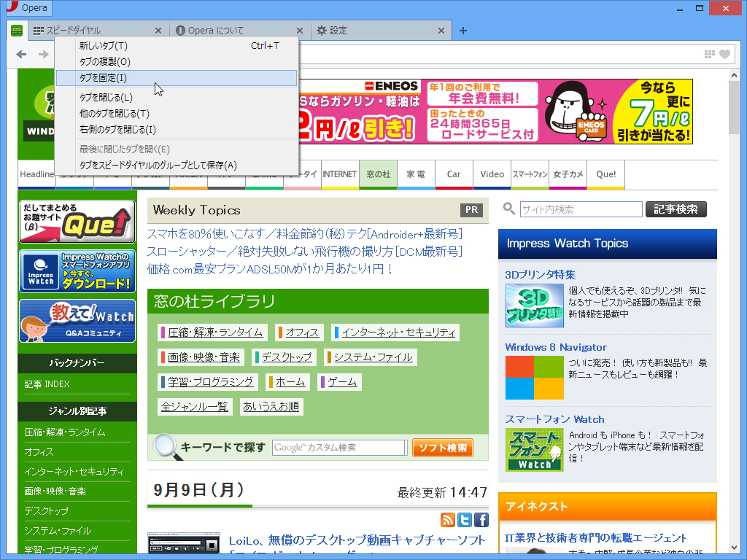
Task: Click the magnifier icon beside the site search
Action: click(x=508, y=209)
